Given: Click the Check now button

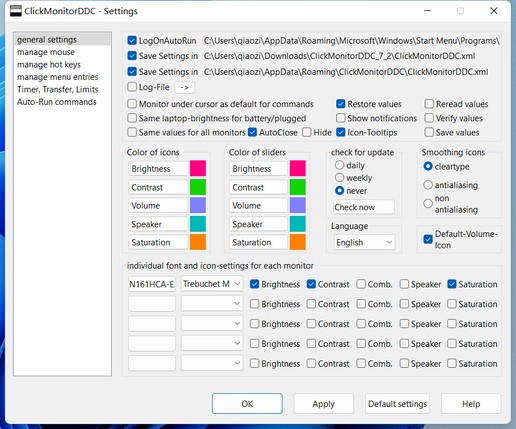Looking at the screenshot, I should tap(364, 207).
